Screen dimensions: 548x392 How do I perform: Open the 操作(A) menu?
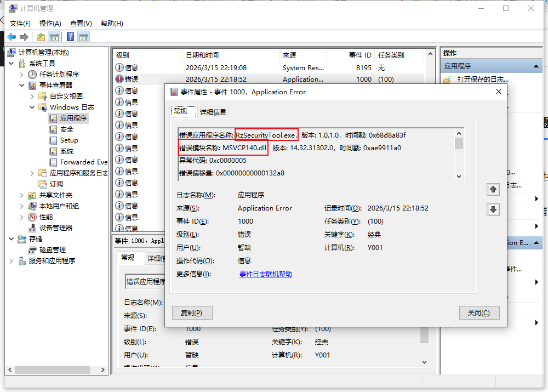(x=50, y=23)
